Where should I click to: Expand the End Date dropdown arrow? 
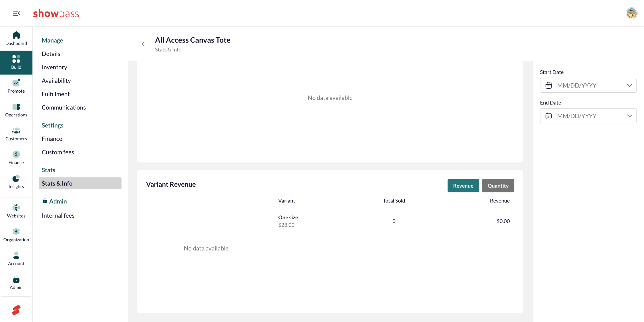coord(629,116)
